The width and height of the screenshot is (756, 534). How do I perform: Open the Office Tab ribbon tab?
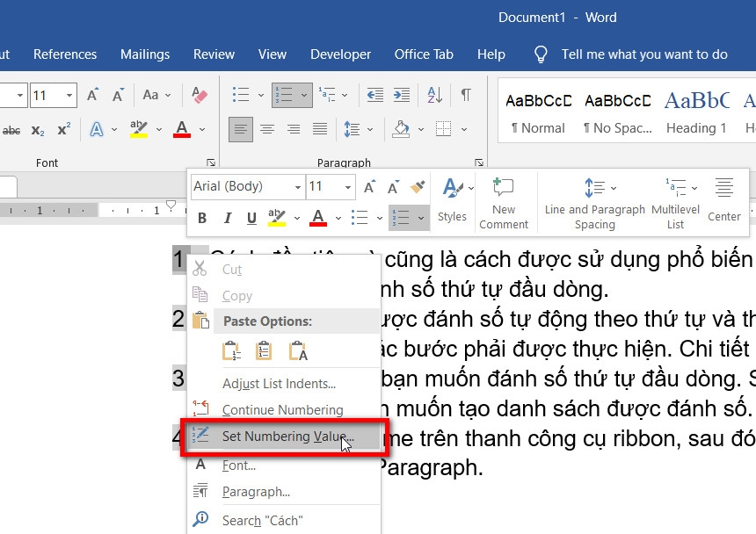424,54
